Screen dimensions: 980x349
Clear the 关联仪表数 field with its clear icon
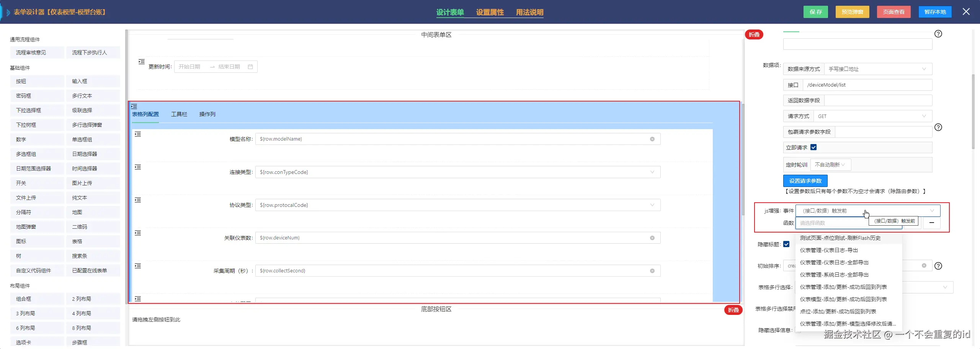(x=652, y=238)
